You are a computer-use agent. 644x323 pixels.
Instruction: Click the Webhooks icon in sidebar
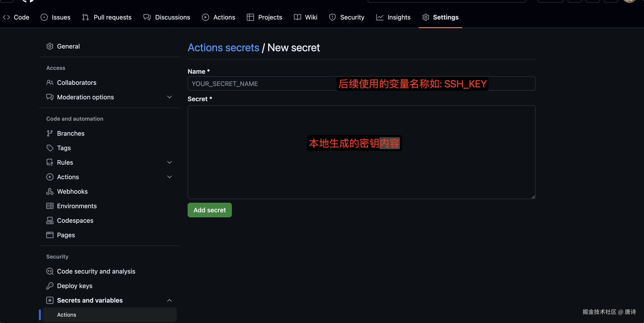click(x=50, y=191)
